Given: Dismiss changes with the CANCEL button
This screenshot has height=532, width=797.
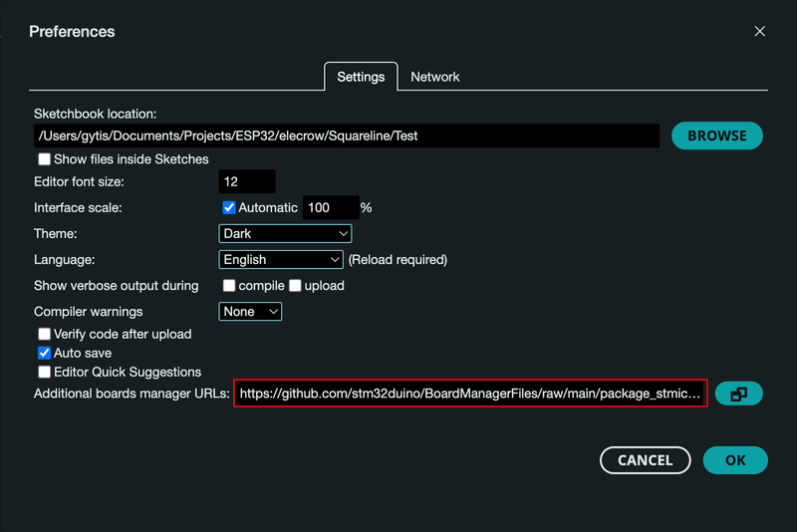Looking at the screenshot, I should pyautogui.click(x=645, y=460).
